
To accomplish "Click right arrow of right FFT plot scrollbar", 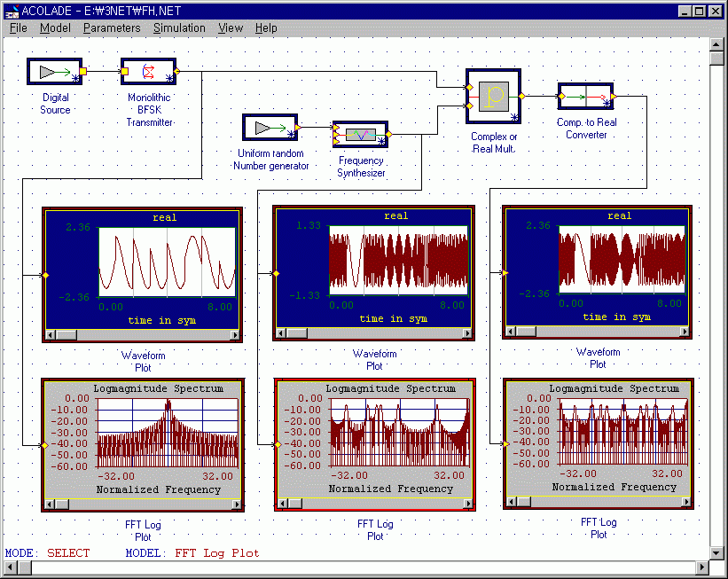I will pos(686,502).
